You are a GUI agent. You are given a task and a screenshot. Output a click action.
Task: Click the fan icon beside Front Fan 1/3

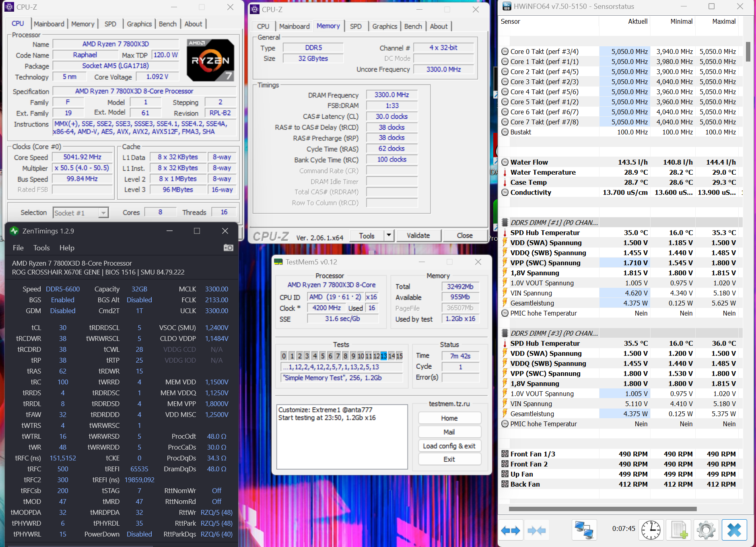pos(505,454)
